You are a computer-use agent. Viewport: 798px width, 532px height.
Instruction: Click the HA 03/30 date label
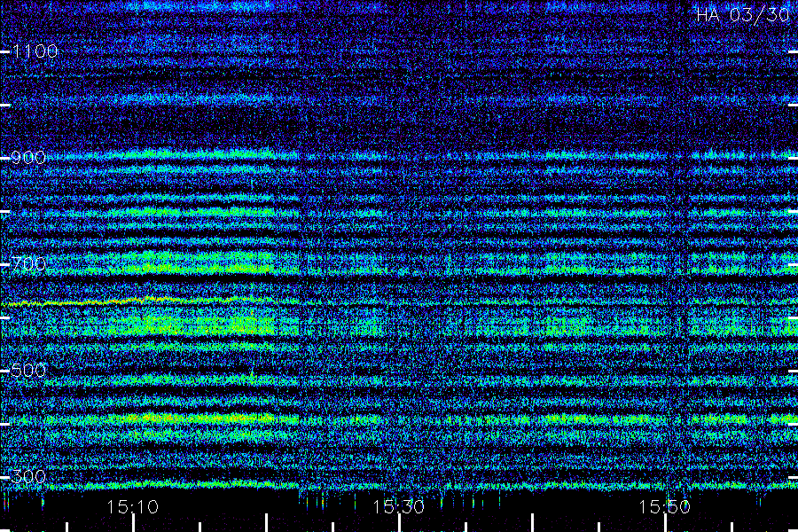coord(742,15)
